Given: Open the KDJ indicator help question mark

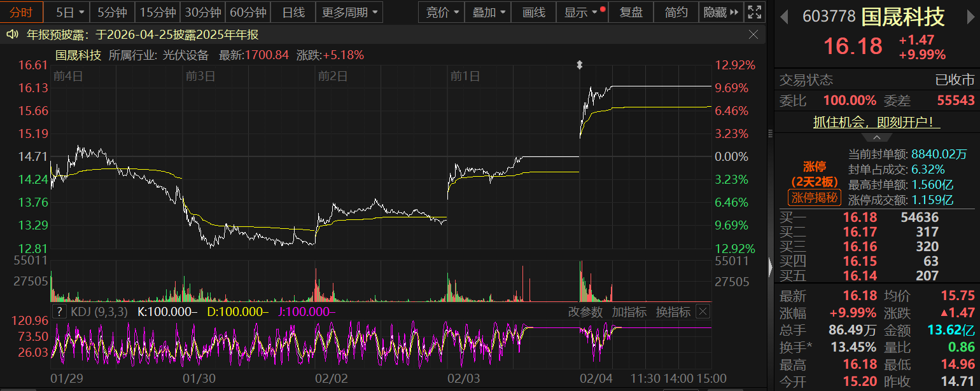Looking at the screenshot, I should click(59, 312).
